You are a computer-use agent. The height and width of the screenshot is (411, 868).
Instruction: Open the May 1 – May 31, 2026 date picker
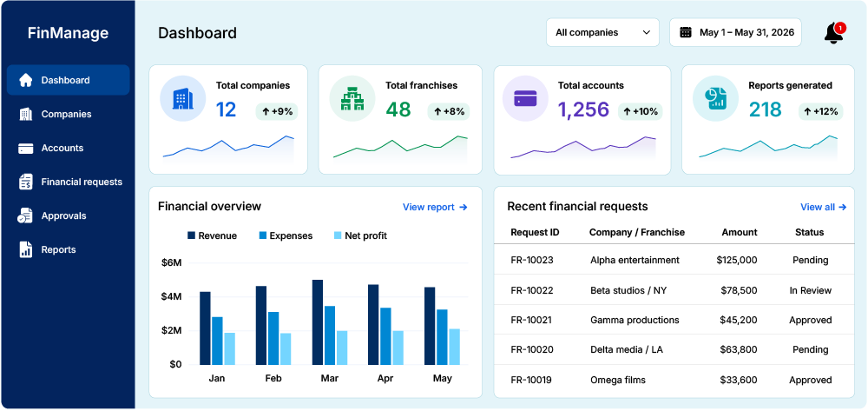pos(736,33)
